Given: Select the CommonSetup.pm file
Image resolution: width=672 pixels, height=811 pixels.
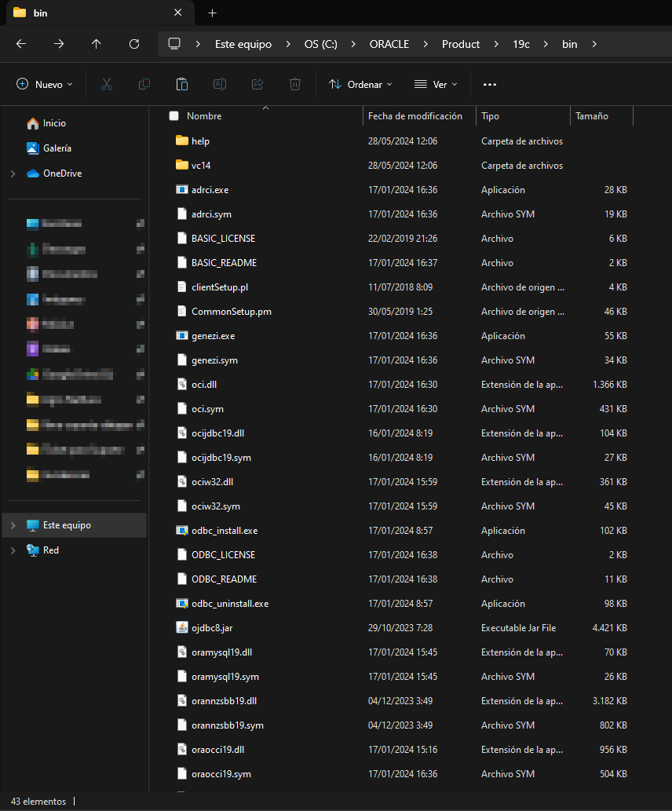Looking at the screenshot, I should click(232, 312).
